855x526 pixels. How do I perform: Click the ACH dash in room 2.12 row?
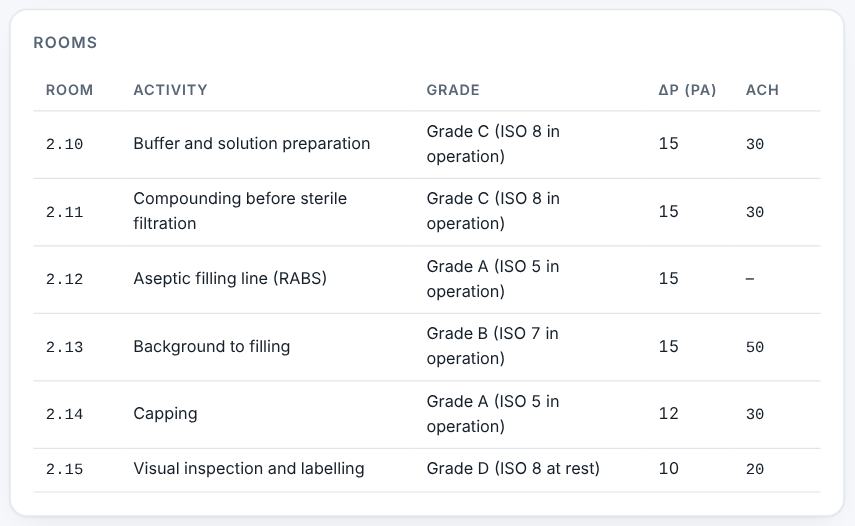click(750, 279)
